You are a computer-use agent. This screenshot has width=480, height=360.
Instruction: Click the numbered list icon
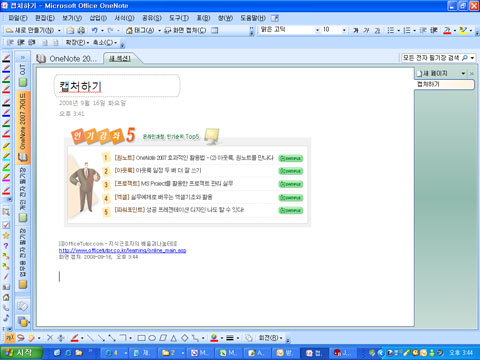coord(407,31)
